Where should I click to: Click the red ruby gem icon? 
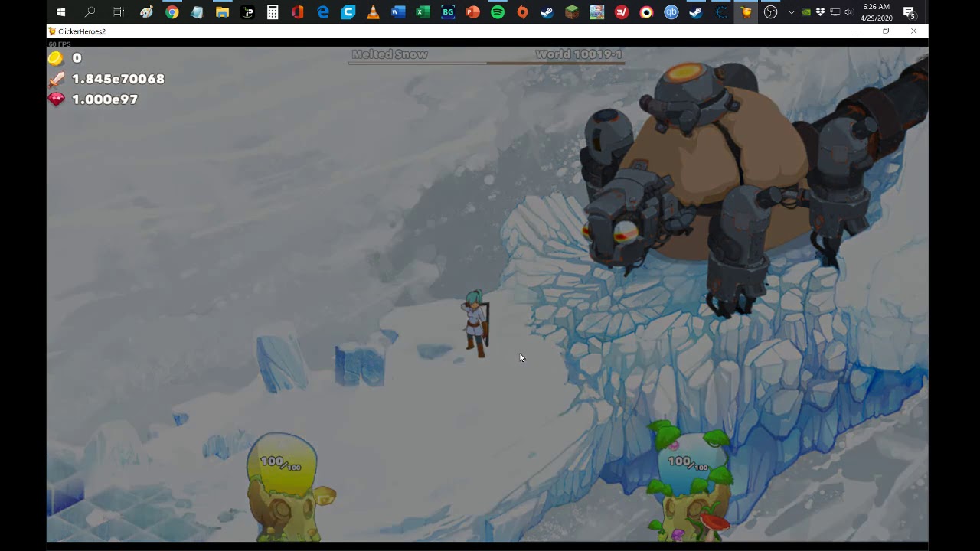click(56, 99)
